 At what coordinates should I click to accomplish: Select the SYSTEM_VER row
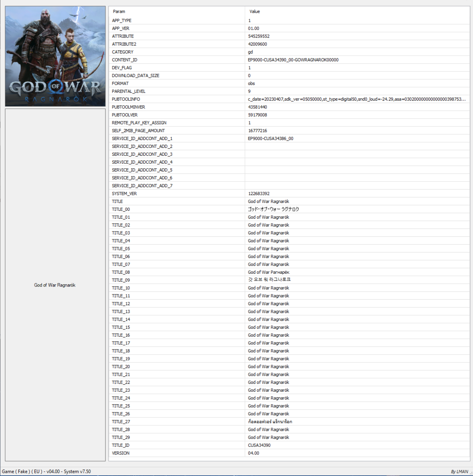point(183,193)
